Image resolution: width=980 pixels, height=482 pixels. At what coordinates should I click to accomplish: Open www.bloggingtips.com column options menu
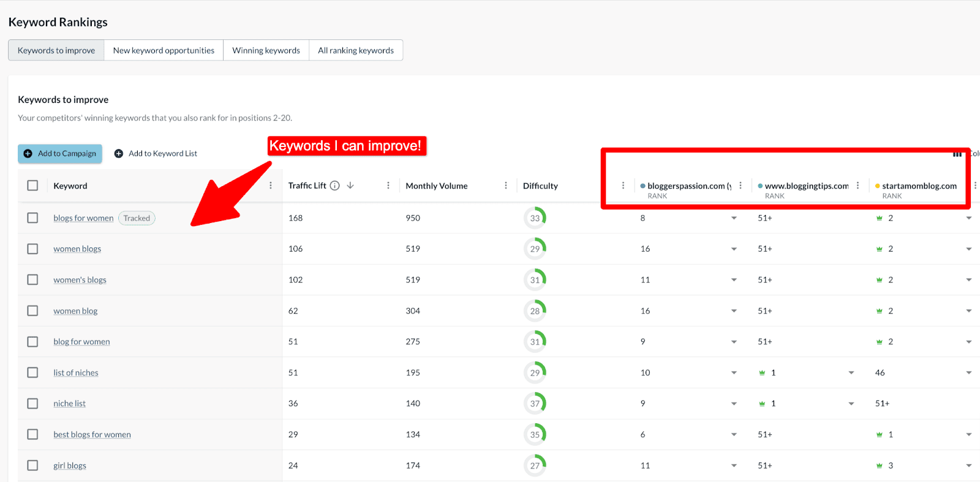(858, 186)
